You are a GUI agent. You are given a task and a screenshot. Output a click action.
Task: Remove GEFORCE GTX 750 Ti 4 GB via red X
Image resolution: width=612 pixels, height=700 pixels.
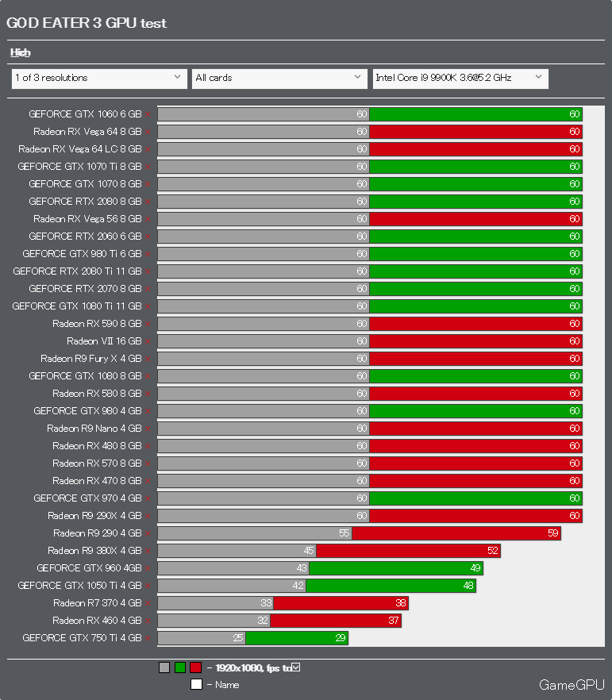(148, 638)
